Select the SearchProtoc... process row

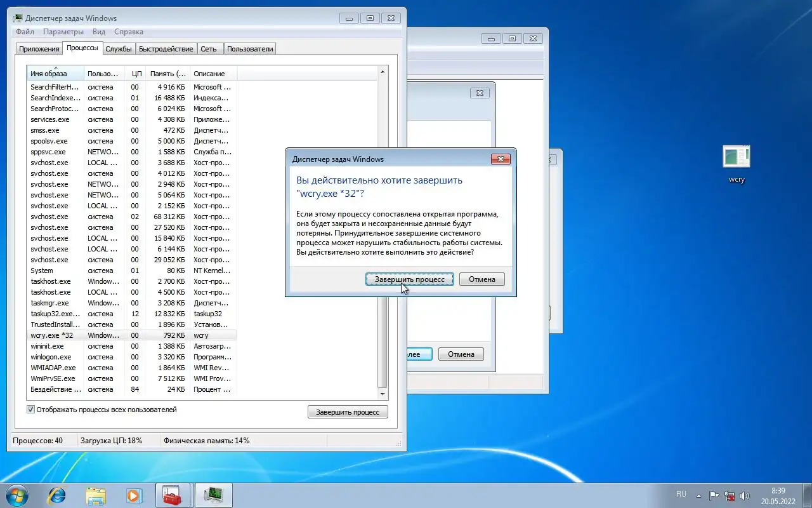click(132, 109)
